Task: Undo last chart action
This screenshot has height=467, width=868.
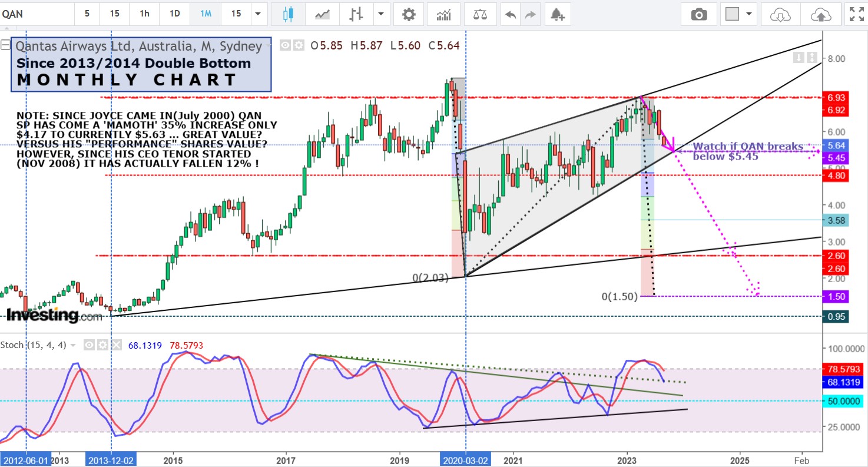Action: 511,14
